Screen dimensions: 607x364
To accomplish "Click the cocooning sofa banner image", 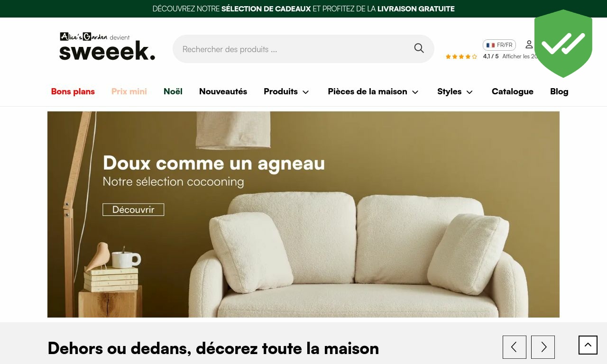I will 303,214.
